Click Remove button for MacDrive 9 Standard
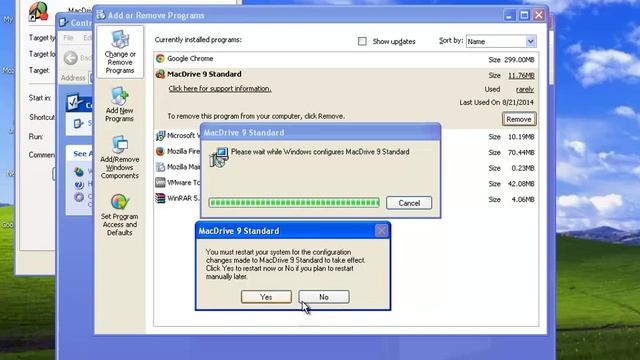Screen dimensions: 640x360 point(519,119)
